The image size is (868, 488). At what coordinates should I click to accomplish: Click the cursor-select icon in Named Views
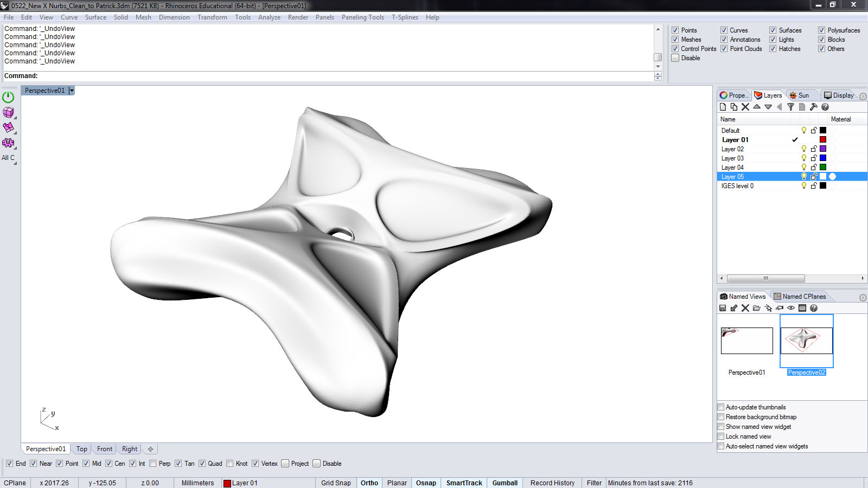pyautogui.click(x=768, y=308)
